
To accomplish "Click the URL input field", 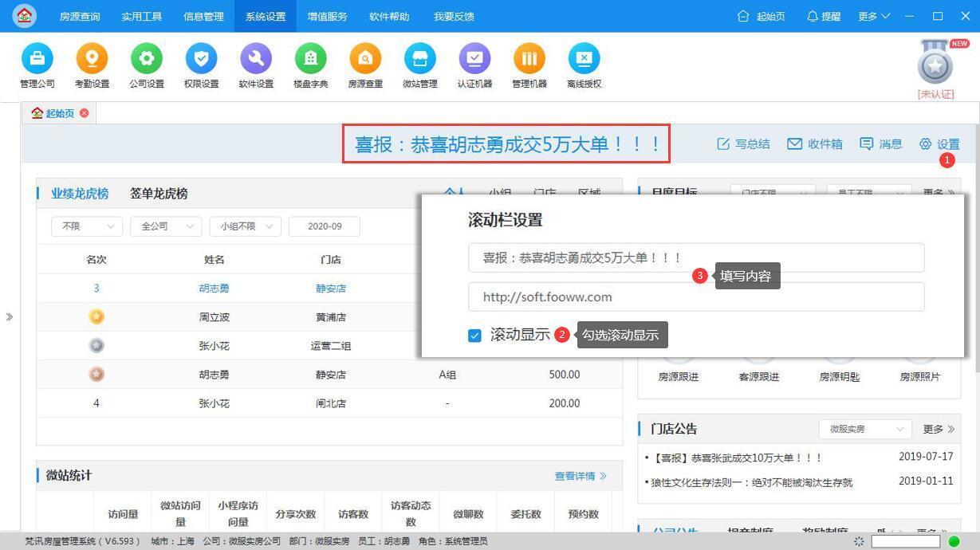I will click(695, 296).
